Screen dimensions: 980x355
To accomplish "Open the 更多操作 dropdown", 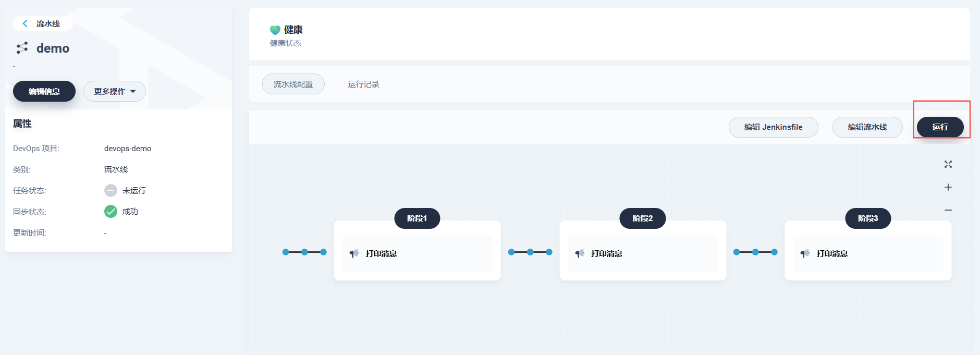I will click(x=115, y=91).
